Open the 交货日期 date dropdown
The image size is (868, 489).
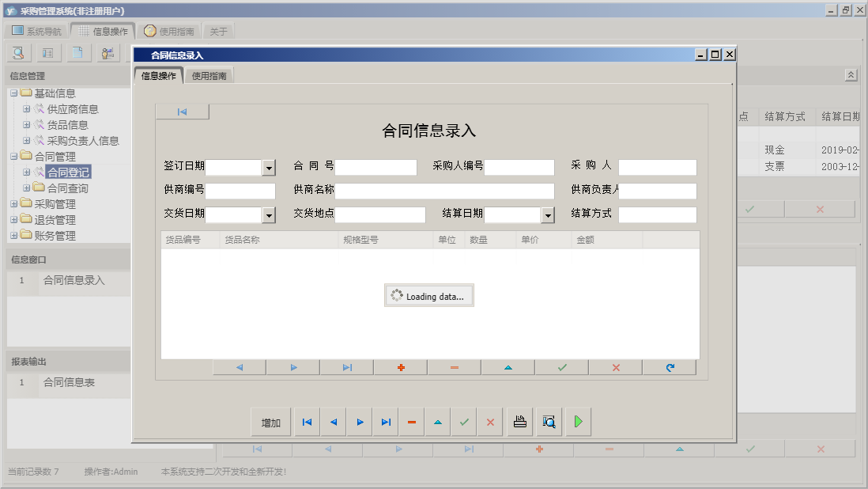269,214
